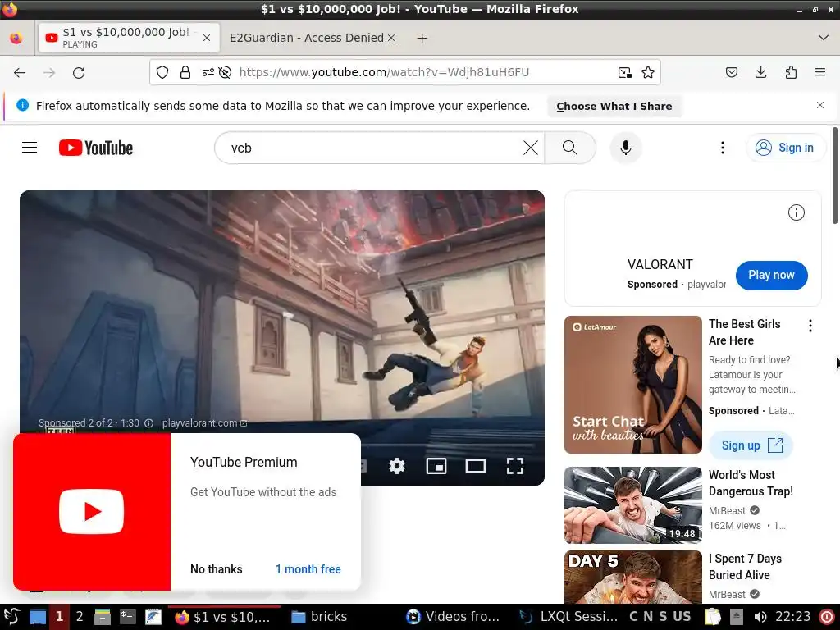Sign in to YouTube

(x=785, y=148)
